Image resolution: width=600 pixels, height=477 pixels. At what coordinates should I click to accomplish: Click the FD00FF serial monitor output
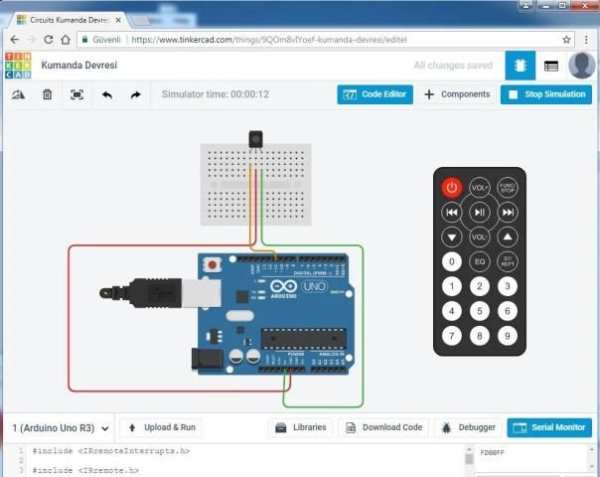click(492, 453)
